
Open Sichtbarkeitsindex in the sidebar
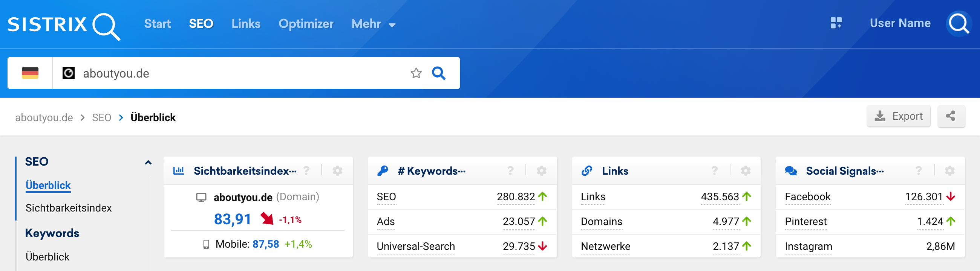pos(69,208)
